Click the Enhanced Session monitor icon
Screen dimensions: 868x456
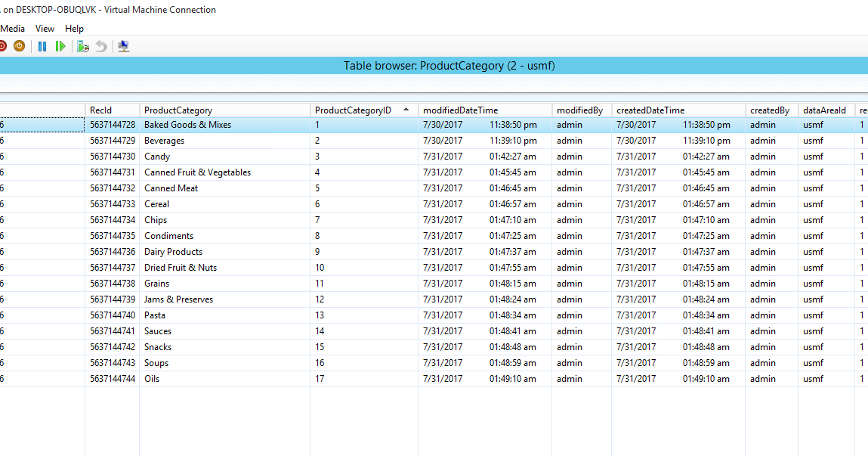[x=123, y=47]
